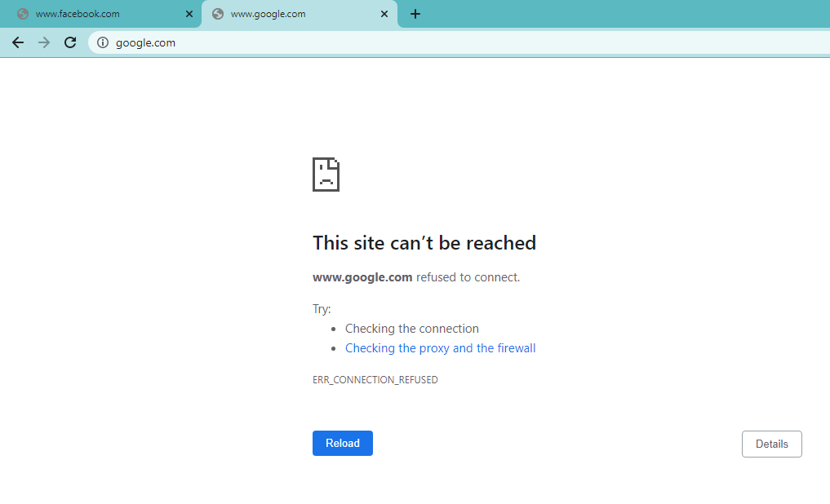Click the sad page error icon

326,175
